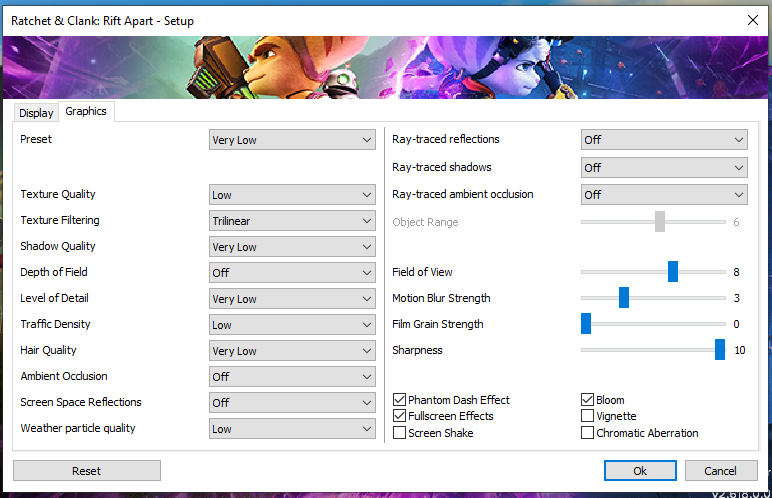Open the Ray-traced reflections dropdown
The image size is (772, 498).
(x=664, y=140)
